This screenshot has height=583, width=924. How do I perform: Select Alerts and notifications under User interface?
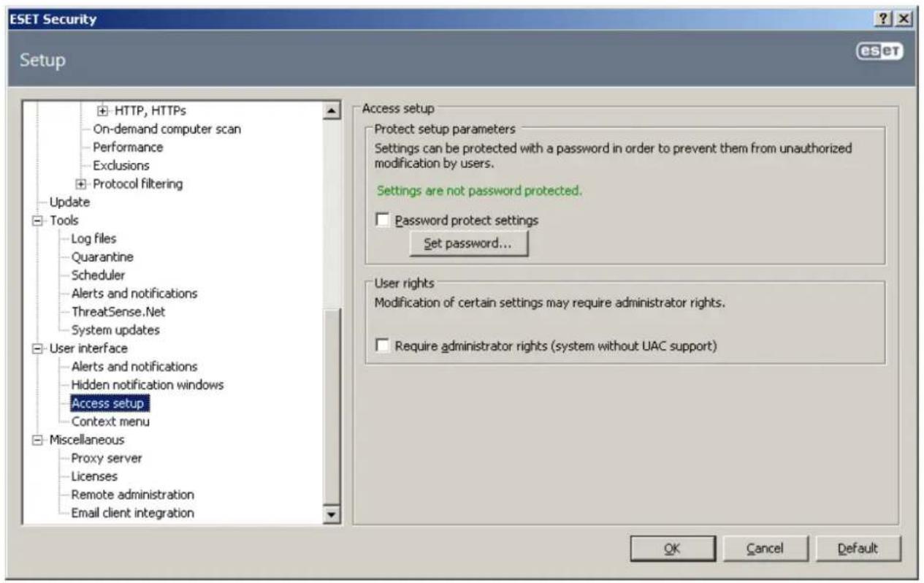134,366
